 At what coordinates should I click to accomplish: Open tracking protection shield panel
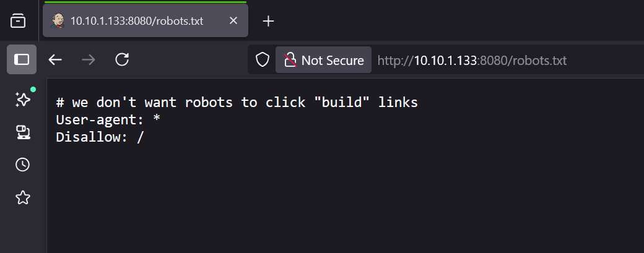pyautogui.click(x=263, y=60)
